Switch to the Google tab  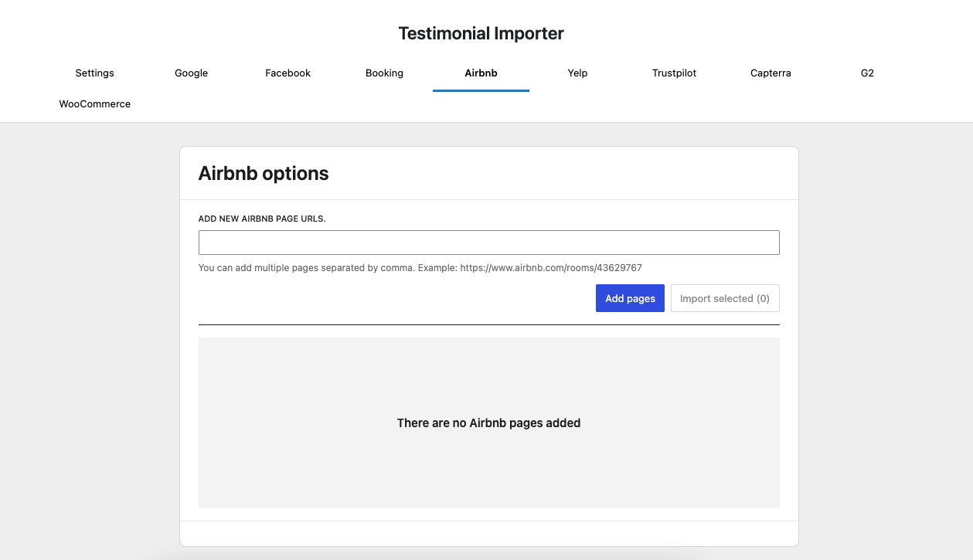[x=191, y=73]
